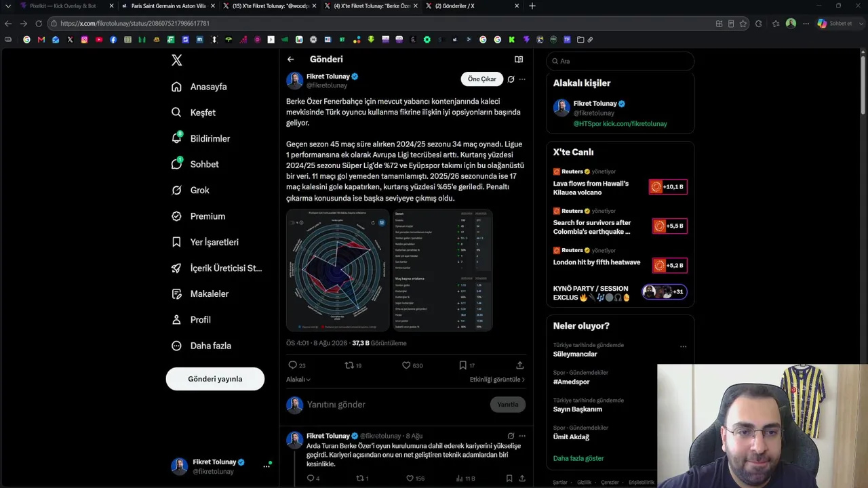Click Daha fazla göster under trends
This screenshot has width=868, height=488.
tap(578, 458)
